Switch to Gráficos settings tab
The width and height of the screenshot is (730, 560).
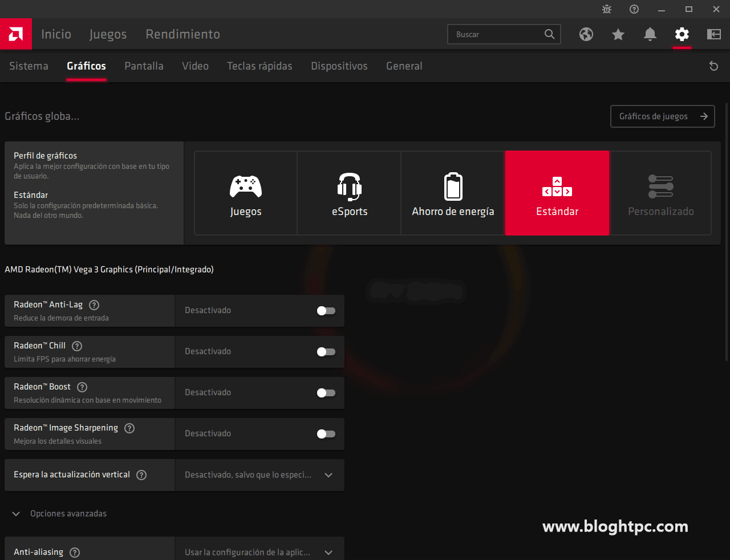(86, 66)
